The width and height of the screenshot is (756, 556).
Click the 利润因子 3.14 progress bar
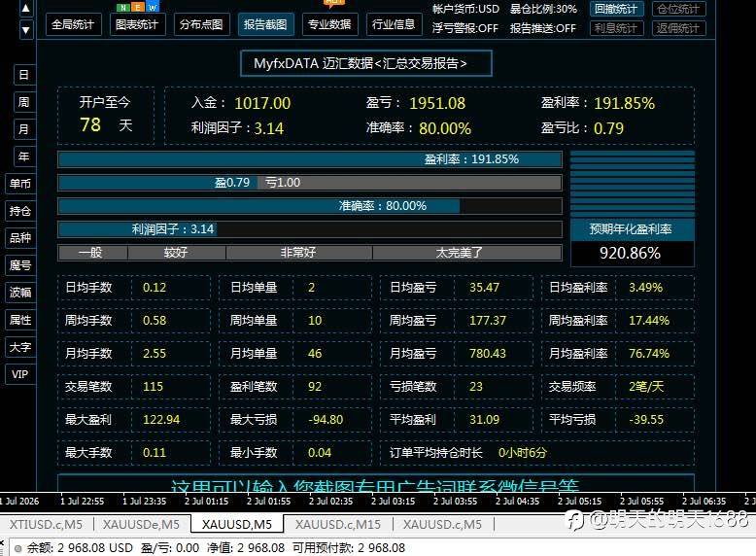coord(310,229)
